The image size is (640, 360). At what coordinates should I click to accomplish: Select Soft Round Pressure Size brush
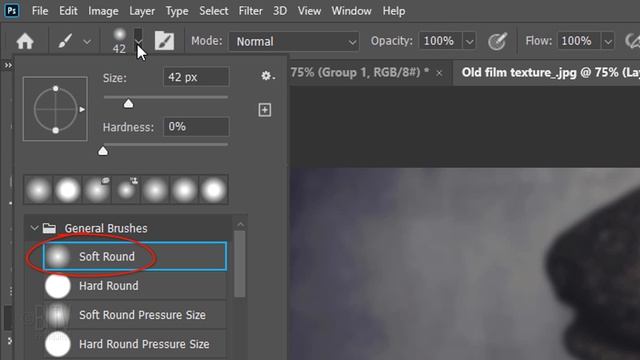tap(135, 315)
